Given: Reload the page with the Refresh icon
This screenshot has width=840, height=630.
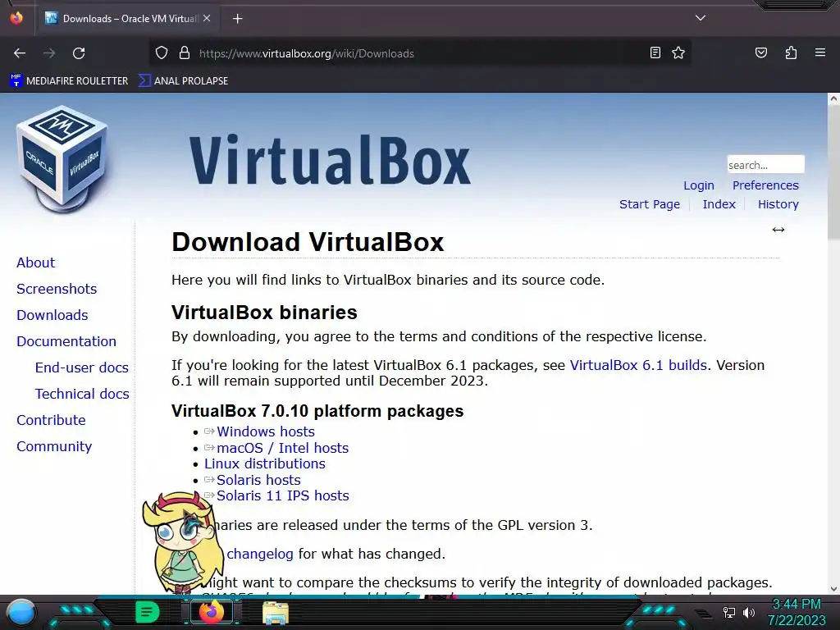Looking at the screenshot, I should (79, 53).
